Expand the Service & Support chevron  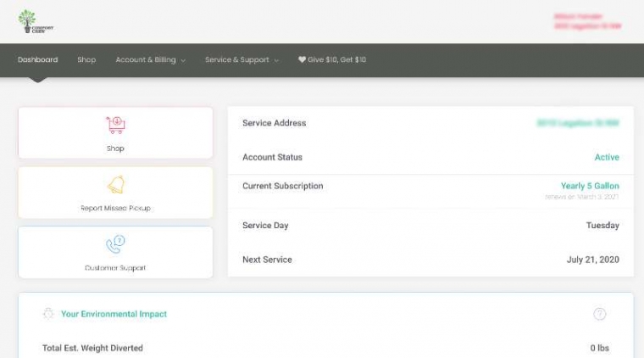(276, 60)
